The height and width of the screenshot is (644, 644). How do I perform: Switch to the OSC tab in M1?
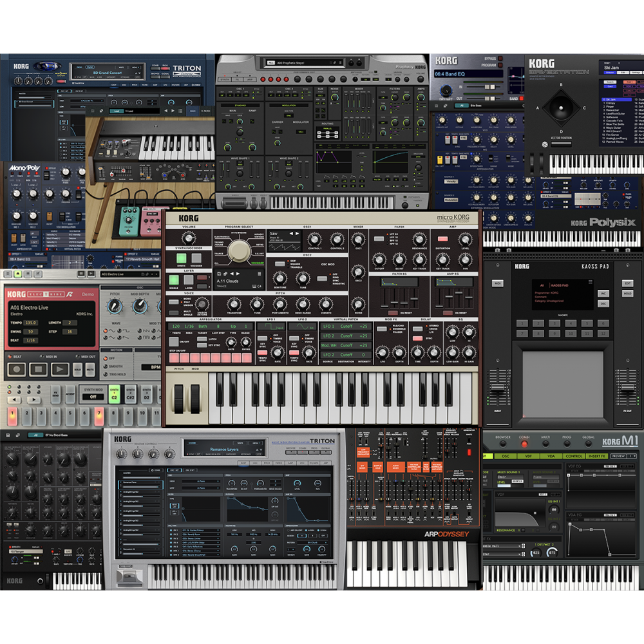[x=505, y=456]
